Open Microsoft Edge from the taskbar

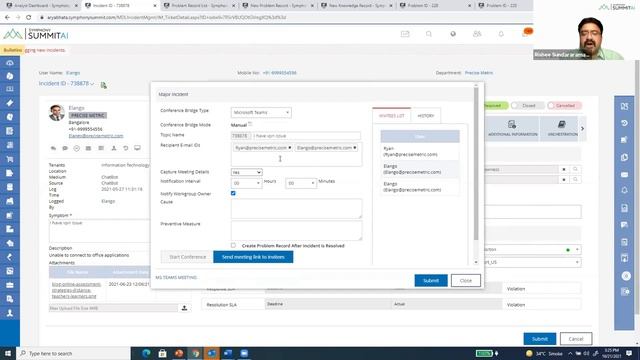pos(146,353)
